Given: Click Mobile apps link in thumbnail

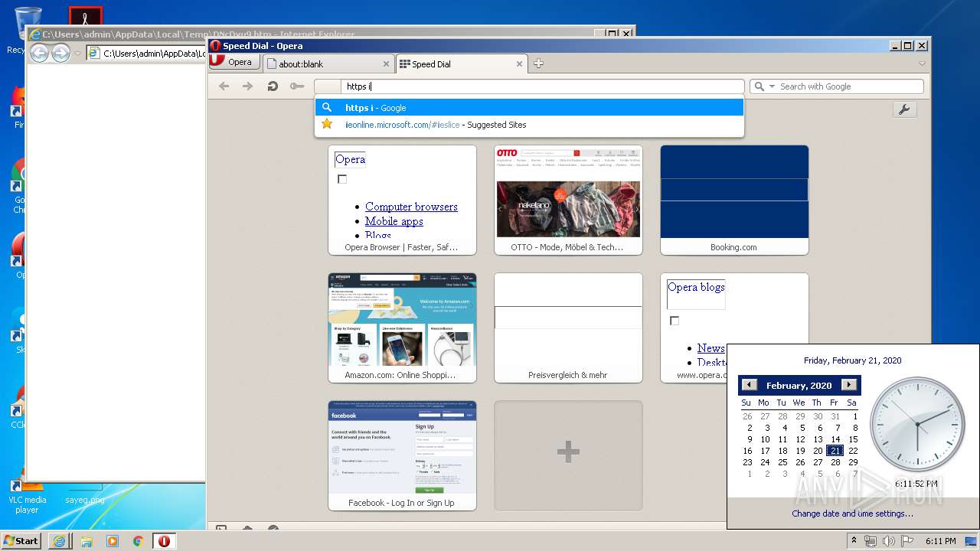Looking at the screenshot, I should tap(394, 221).
